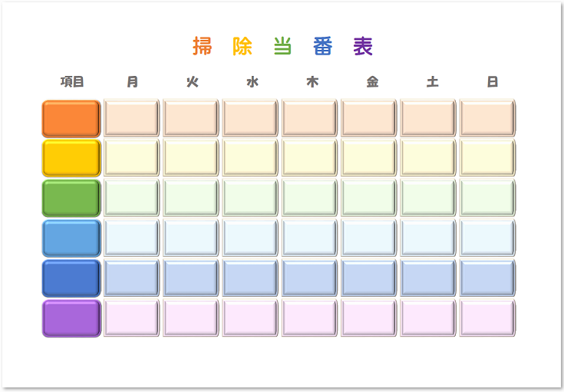Select the orange row cell under 月
This screenshot has height=392, width=564.
[131, 118]
